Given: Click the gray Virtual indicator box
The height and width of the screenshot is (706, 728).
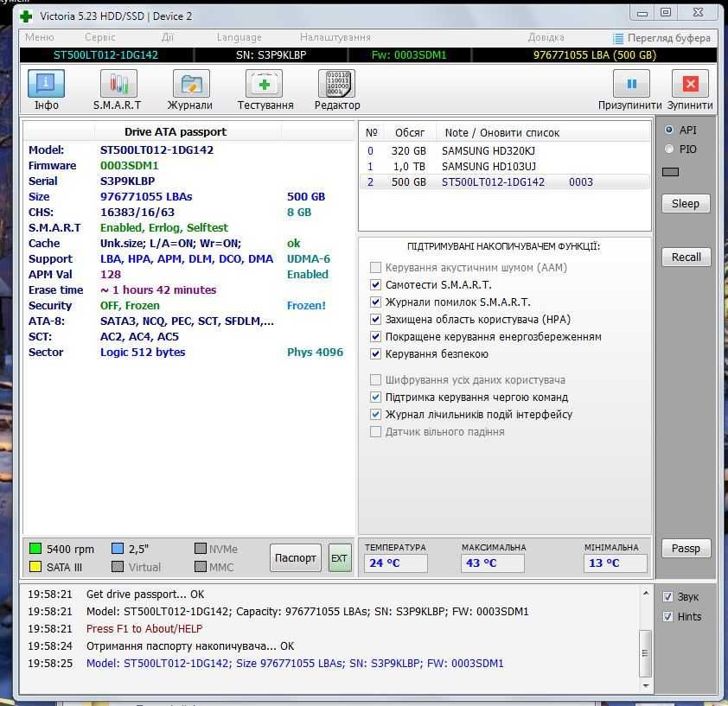Looking at the screenshot, I should pos(118,567).
